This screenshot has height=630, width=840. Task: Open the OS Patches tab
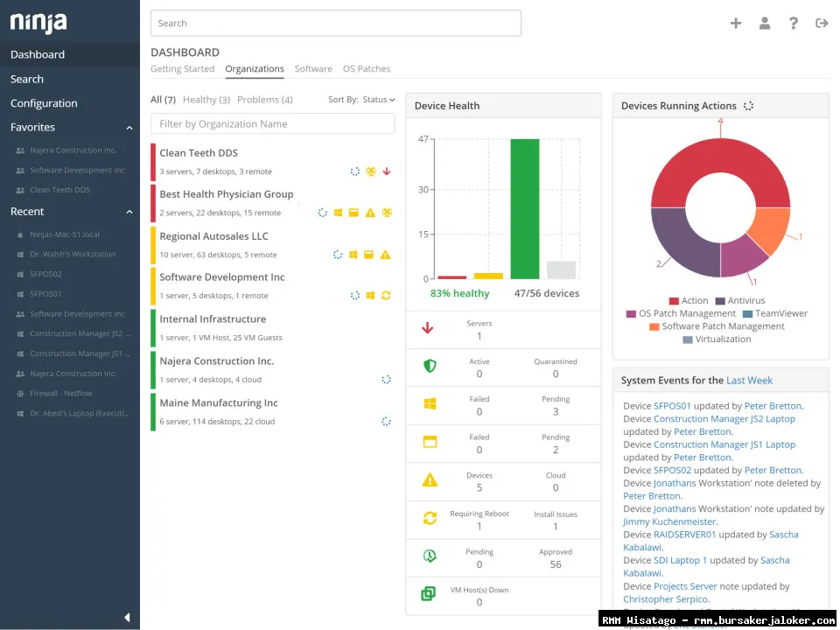(367, 68)
